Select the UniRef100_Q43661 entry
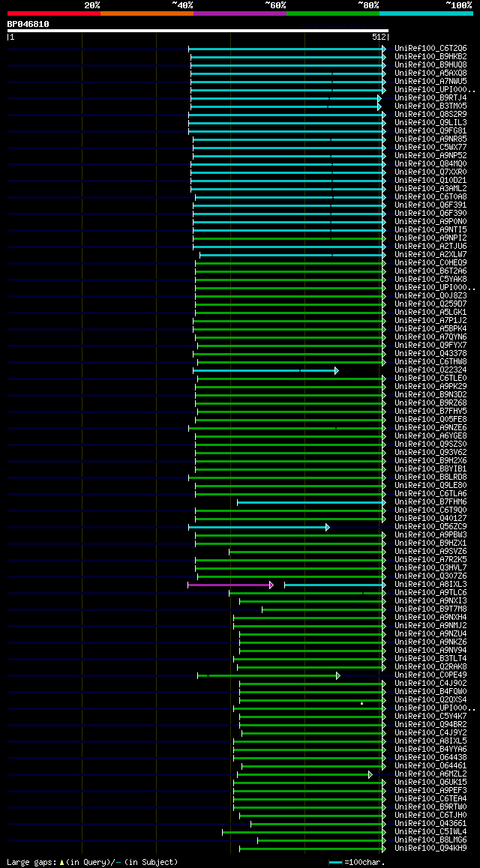Image resolution: width=480 pixels, height=868 pixels. [x=430, y=824]
